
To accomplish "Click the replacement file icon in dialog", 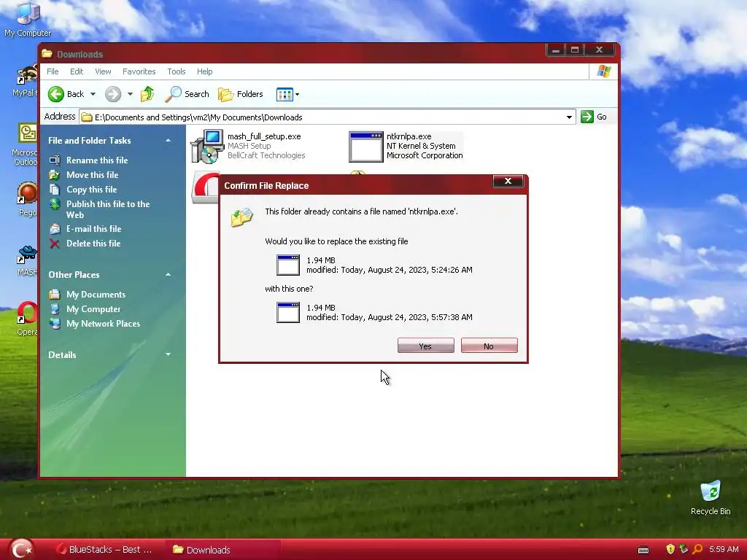I will click(x=288, y=312).
